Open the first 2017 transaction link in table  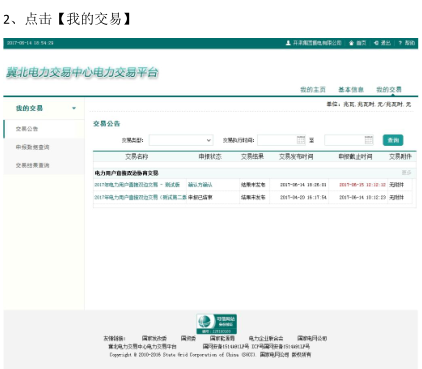point(137,184)
